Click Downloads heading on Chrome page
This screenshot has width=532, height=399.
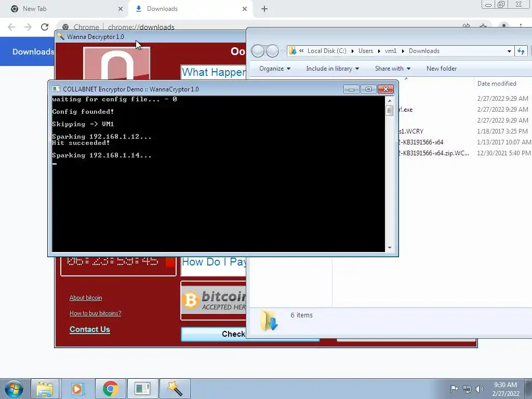[33, 51]
